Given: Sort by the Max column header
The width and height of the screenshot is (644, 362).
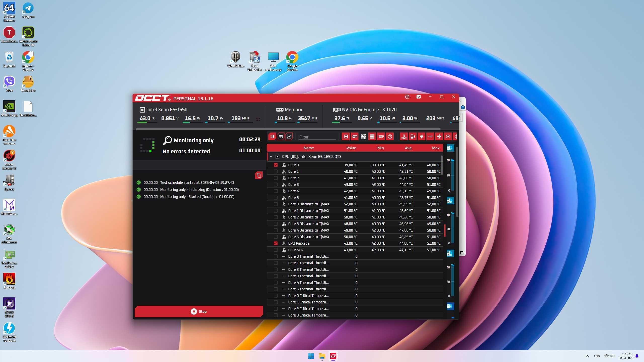Looking at the screenshot, I should click(436, 148).
